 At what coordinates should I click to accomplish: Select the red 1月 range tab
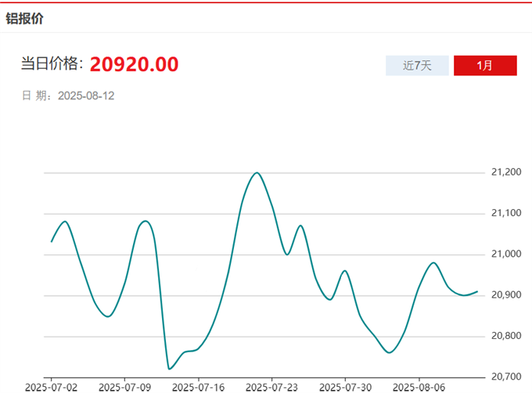pos(485,66)
